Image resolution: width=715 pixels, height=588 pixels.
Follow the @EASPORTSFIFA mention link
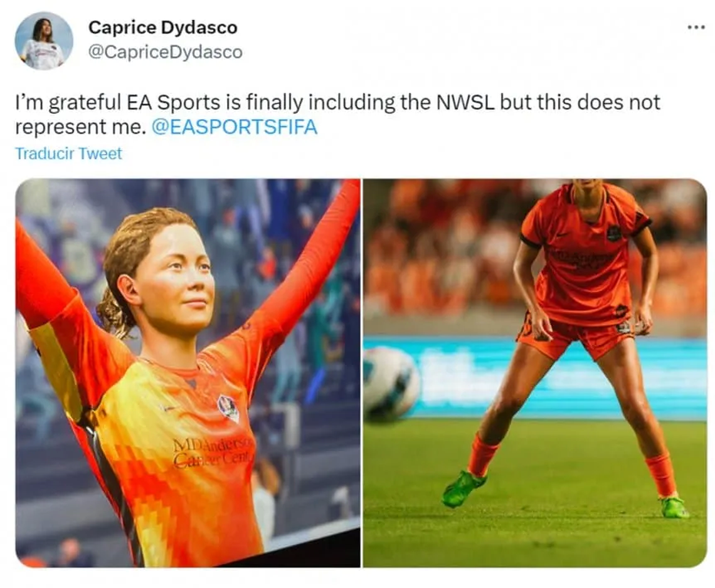tap(234, 127)
